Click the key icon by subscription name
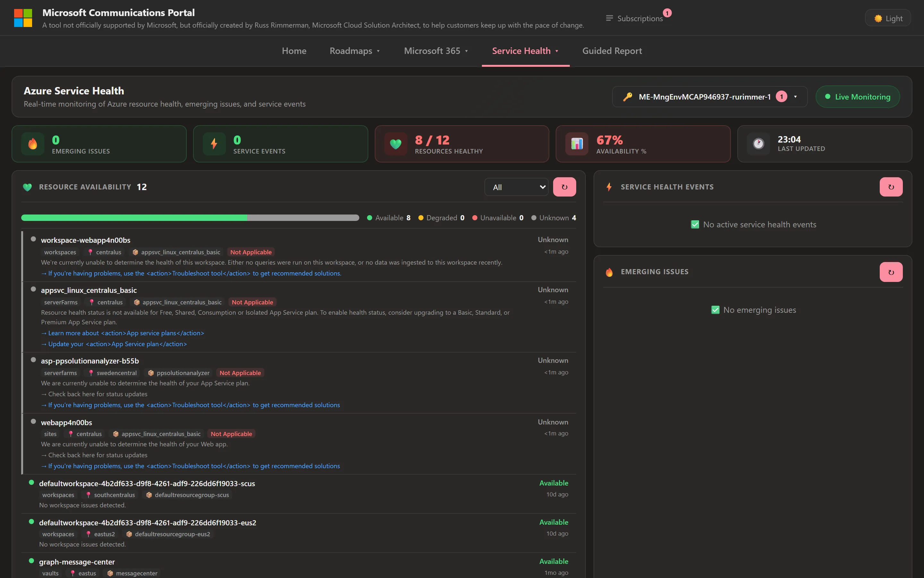Viewport: 924px width, 578px height. (x=627, y=97)
